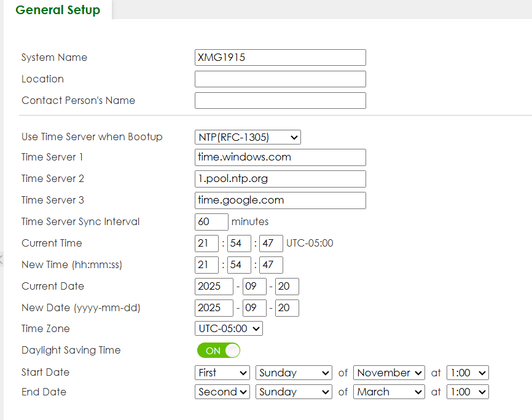
Task: Open Start Date month dropdown showing November
Action: point(389,373)
